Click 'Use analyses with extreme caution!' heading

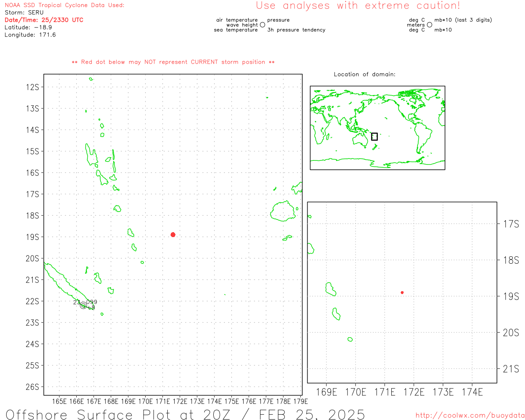click(x=358, y=6)
